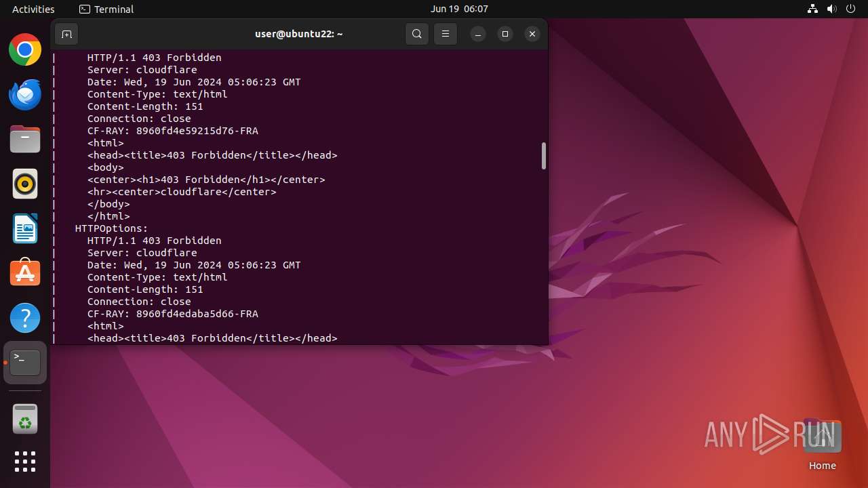Click the first HTTP/1.1 403 Forbidden line
Viewport: 868px width, 488px height.
(155, 58)
